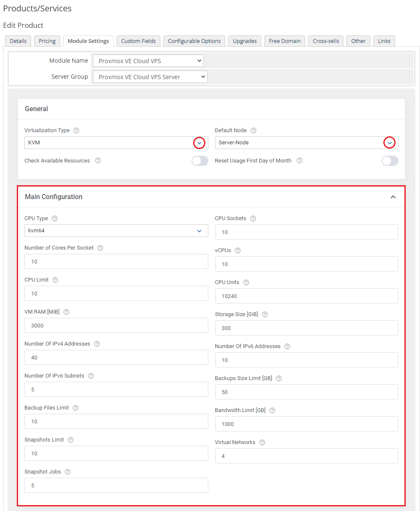The height and width of the screenshot is (511, 420).
Task: Click help icon next to CPU Type
Action: (55, 218)
